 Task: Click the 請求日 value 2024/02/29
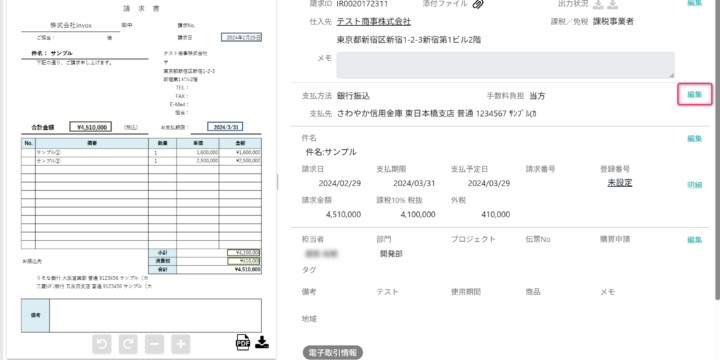340,183
